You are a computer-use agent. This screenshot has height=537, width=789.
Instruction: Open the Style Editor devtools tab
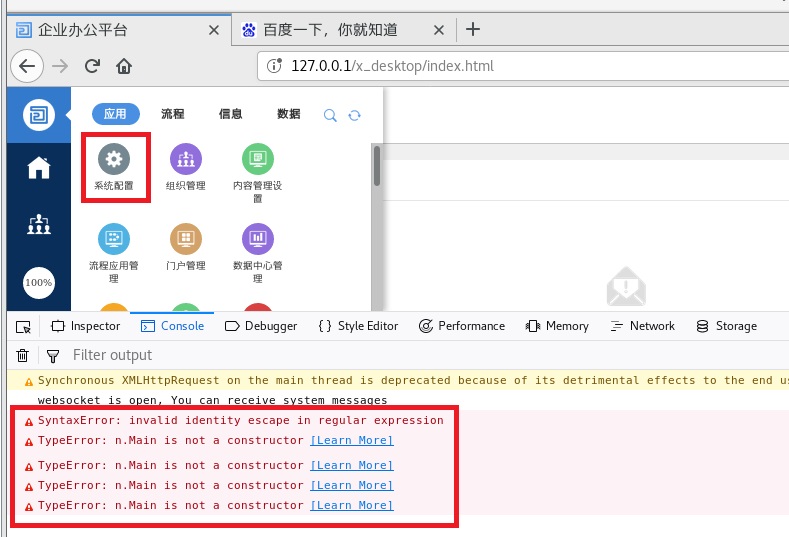coord(358,326)
